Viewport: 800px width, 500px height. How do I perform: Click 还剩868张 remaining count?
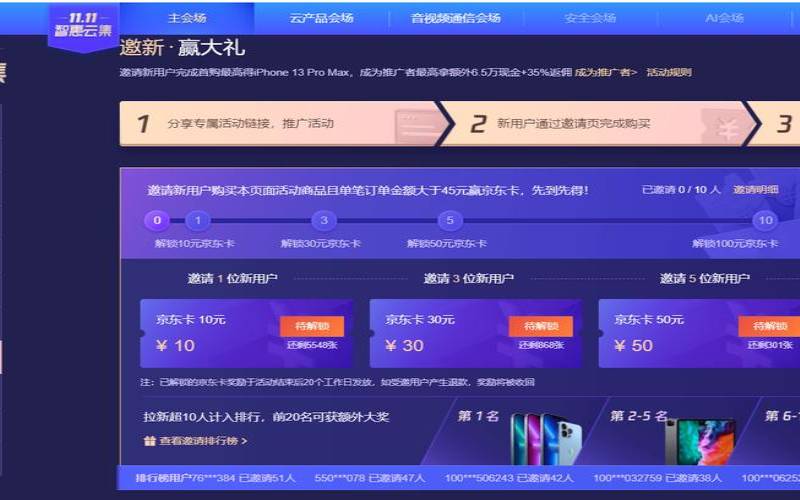coord(541,345)
